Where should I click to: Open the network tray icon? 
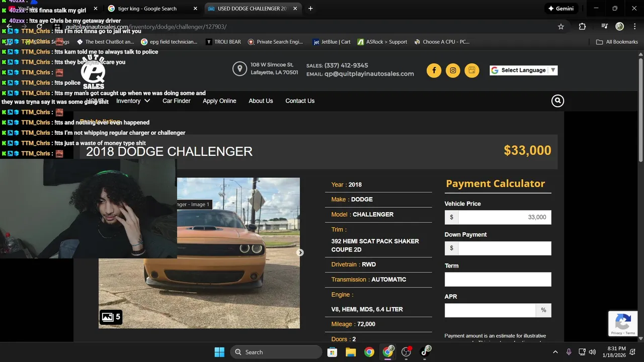[582, 352]
